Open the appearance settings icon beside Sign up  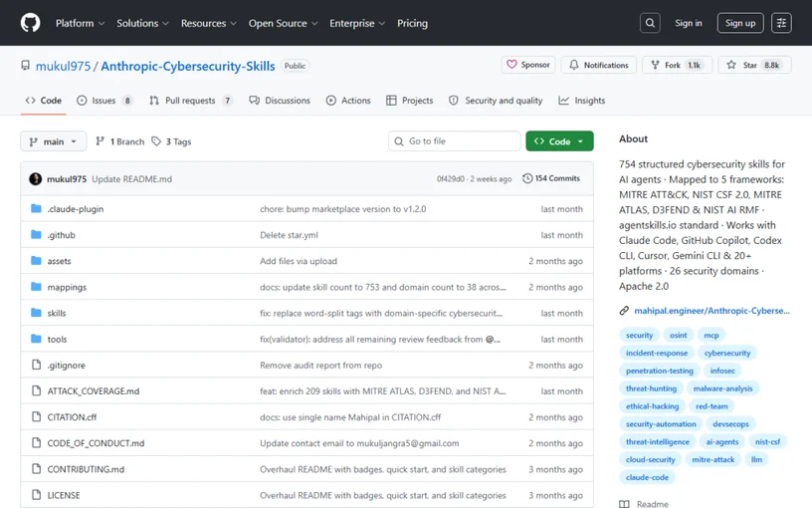click(x=781, y=23)
